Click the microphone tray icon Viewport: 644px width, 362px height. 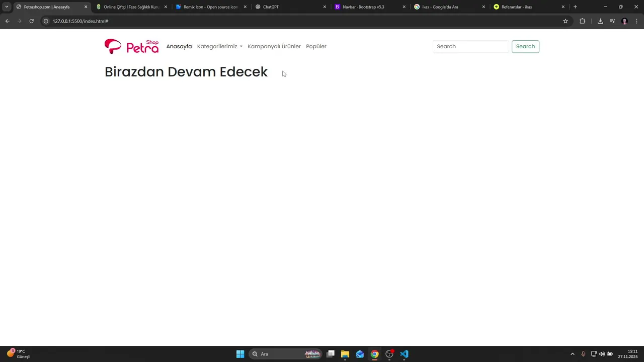pyautogui.click(x=583, y=354)
